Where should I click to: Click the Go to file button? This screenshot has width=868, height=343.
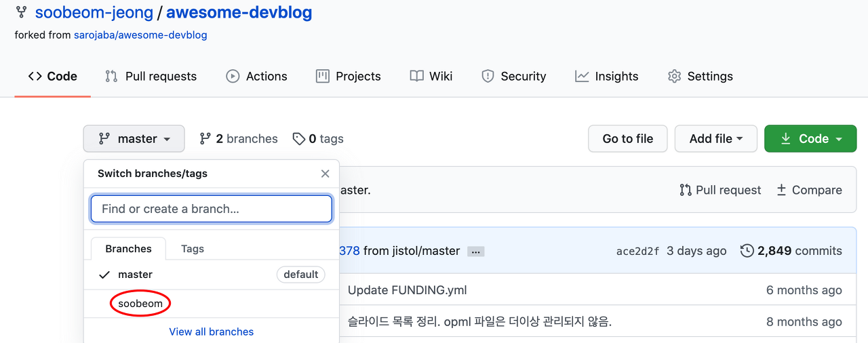click(x=628, y=138)
